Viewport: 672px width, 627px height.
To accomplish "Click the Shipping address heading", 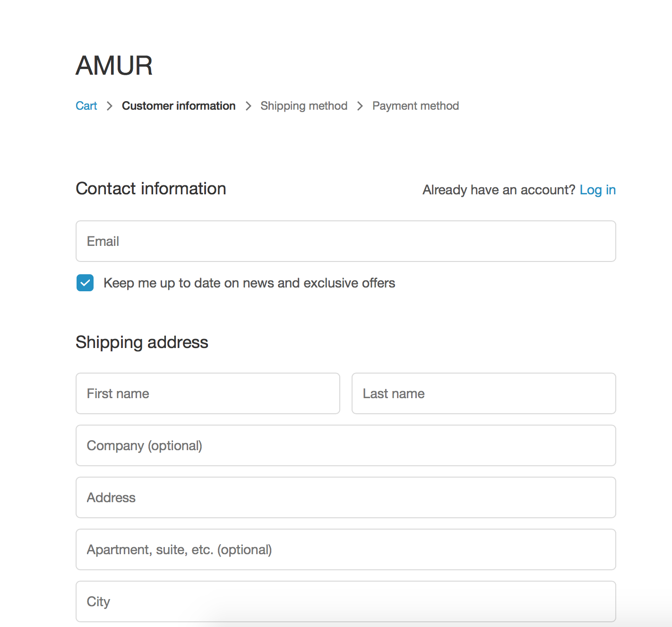I will pos(142,342).
